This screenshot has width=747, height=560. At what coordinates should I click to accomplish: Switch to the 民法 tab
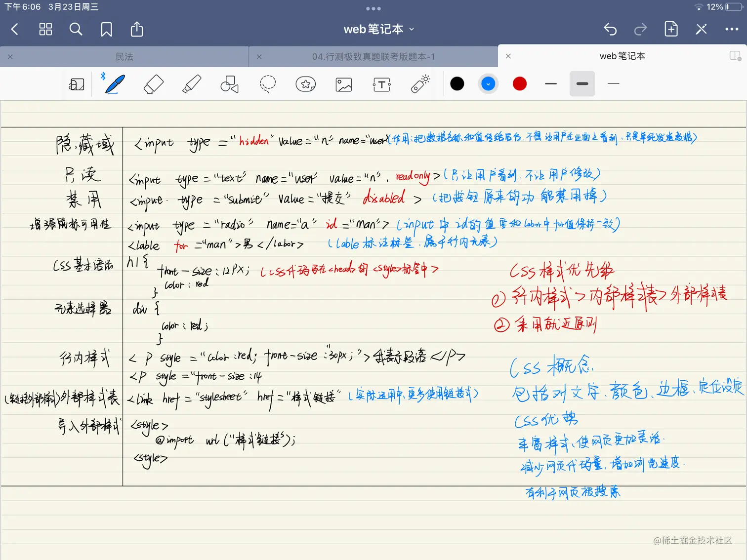tap(124, 57)
